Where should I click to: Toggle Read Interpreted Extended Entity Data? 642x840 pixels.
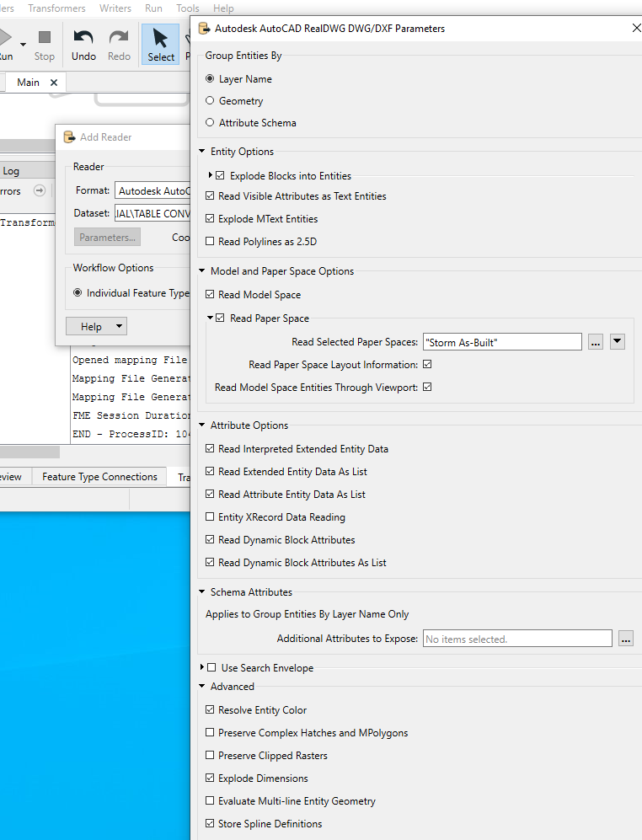coord(210,449)
